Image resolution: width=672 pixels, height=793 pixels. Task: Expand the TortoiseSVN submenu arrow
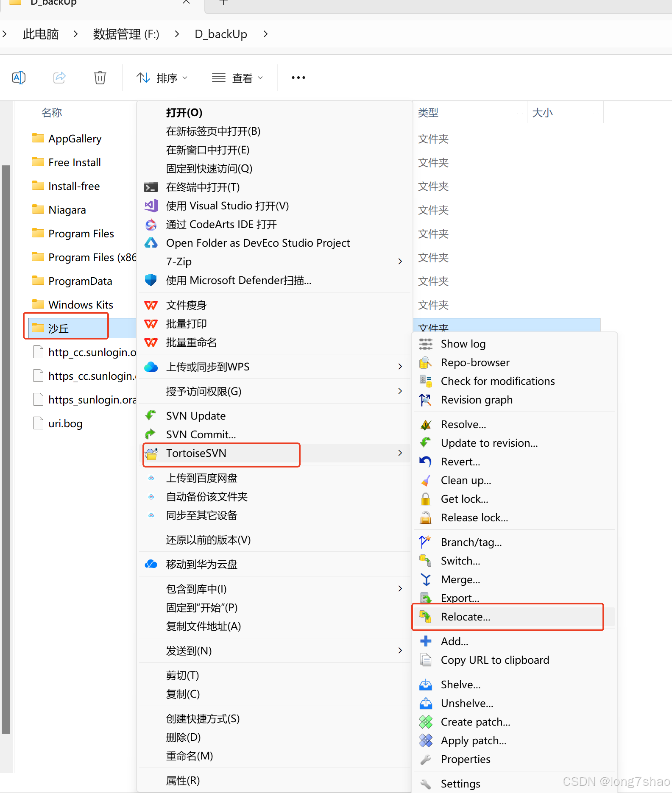[x=400, y=453]
